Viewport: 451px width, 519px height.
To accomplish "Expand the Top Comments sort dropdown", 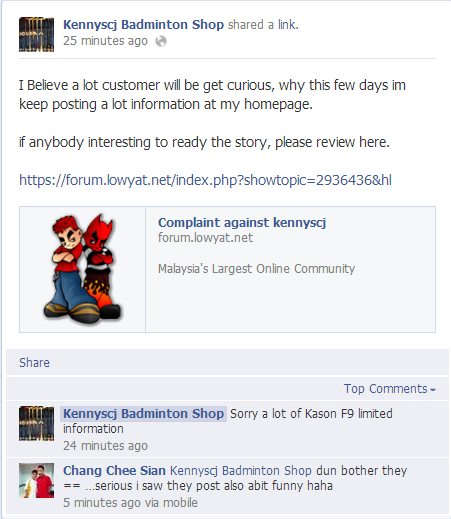I will pyautogui.click(x=389, y=389).
